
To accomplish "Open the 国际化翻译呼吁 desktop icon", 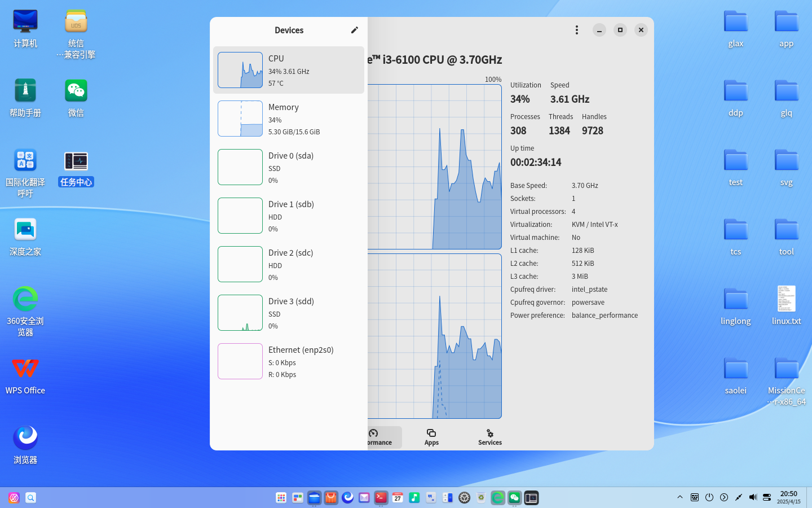I will tap(25, 173).
